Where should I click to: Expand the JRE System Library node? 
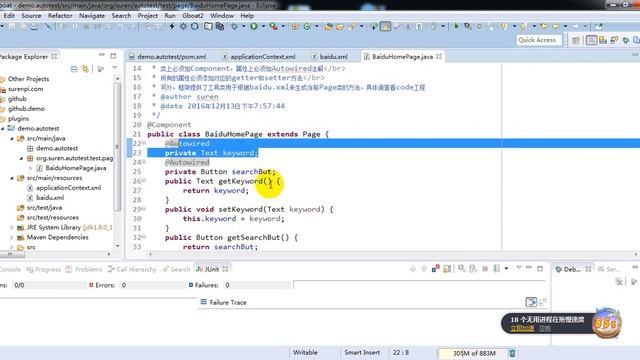coord(12,227)
